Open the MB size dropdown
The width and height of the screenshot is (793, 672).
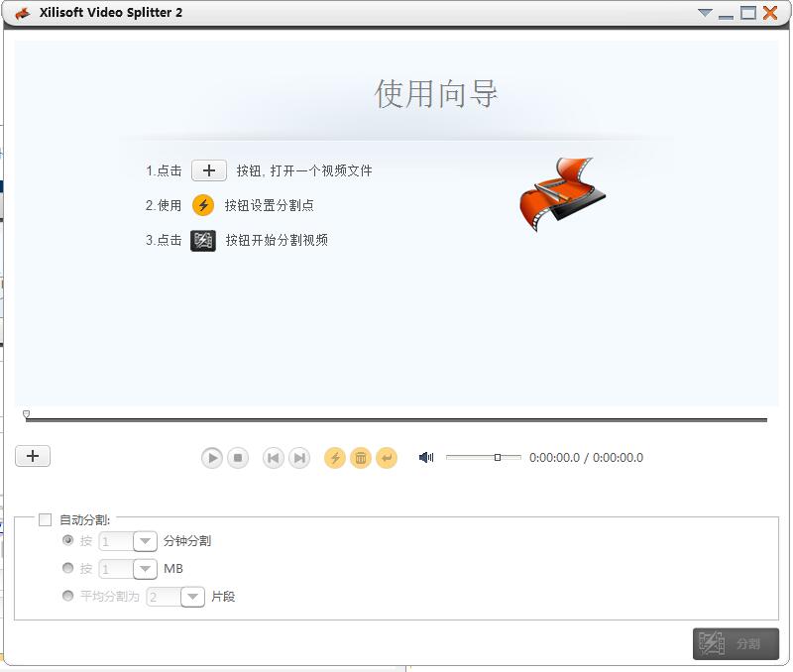click(x=144, y=569)
